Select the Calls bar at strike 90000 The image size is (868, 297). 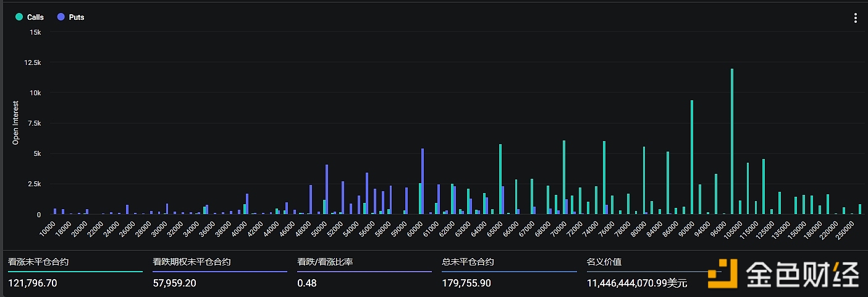click(x=692, y=157)
